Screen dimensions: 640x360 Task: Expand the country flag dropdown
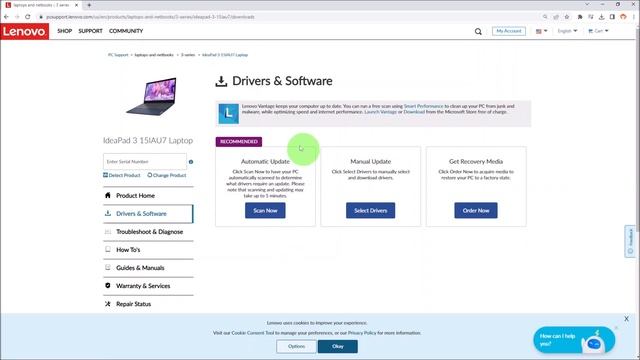tap(541, 31)
